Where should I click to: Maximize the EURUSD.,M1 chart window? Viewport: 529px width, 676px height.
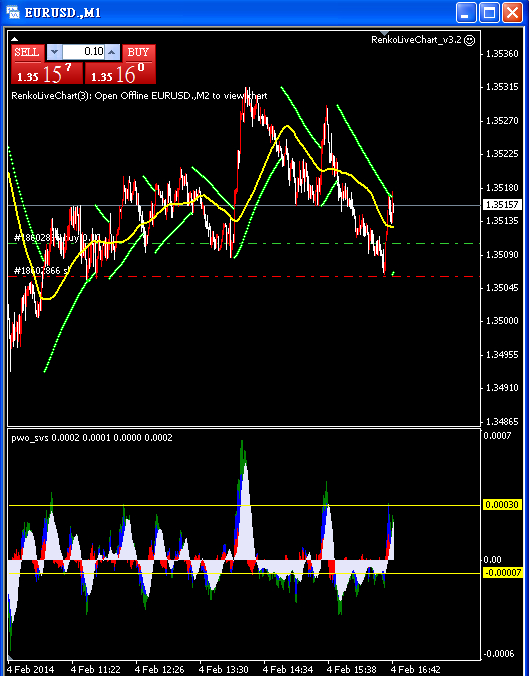(x=489, y=12)
